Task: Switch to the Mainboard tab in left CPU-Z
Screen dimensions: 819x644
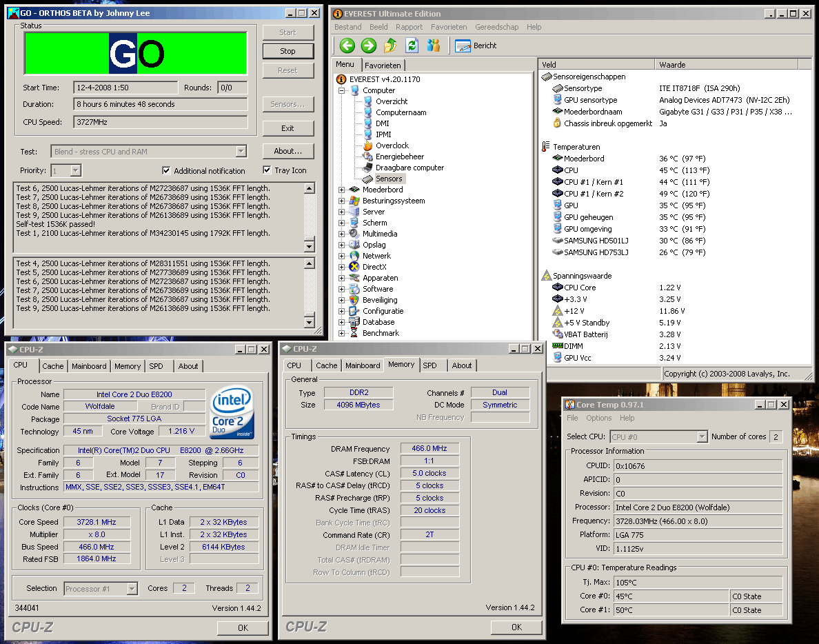Action: [89, 366]
